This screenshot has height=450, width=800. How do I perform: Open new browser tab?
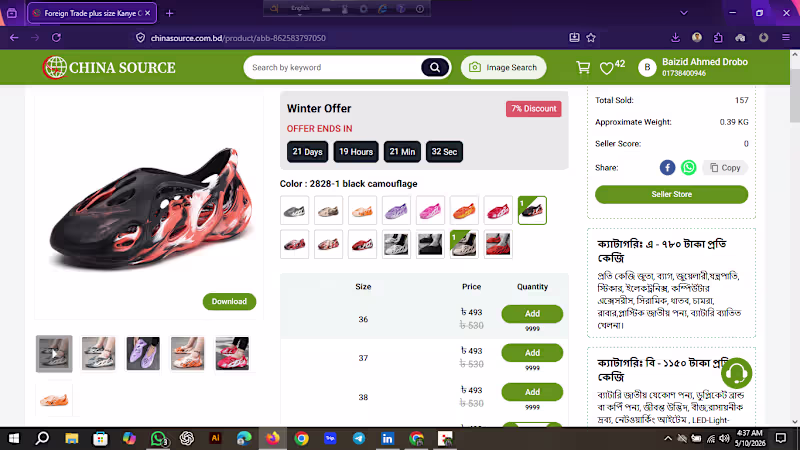click(169, 13)
